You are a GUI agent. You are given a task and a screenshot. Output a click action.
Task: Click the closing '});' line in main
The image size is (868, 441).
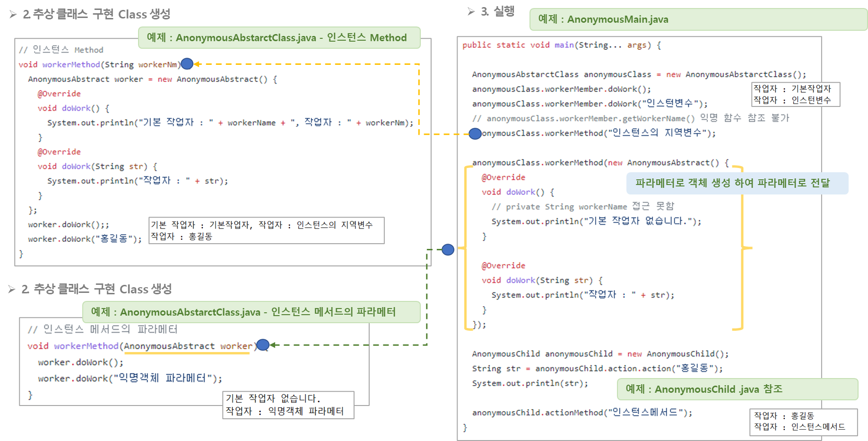(x=479, y=325)
